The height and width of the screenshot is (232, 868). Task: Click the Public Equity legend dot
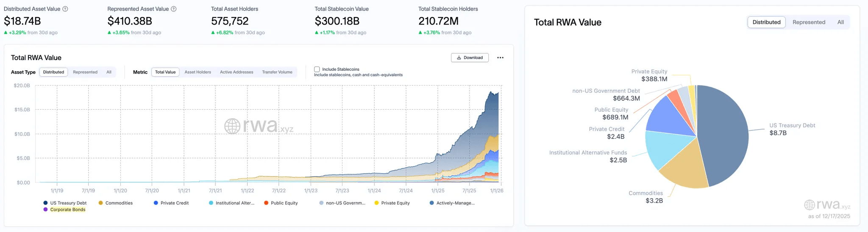tap(266, 203)
